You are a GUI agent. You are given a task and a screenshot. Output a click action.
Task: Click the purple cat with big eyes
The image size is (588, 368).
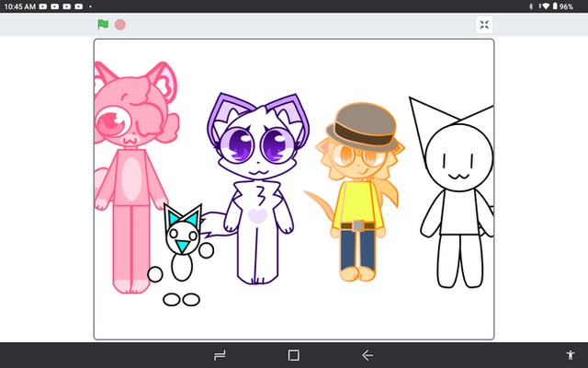[258, 188]
